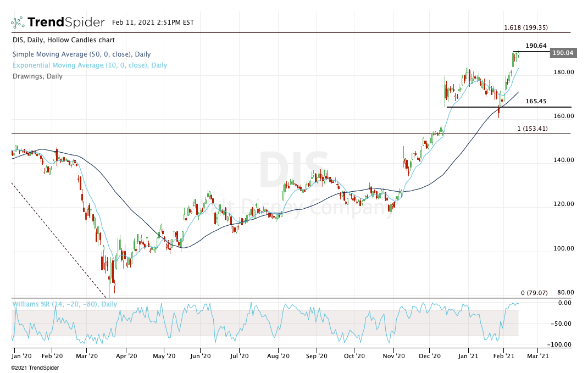
Task: Click the Nov '20 date axis label
Action: [x=394, y=356]
